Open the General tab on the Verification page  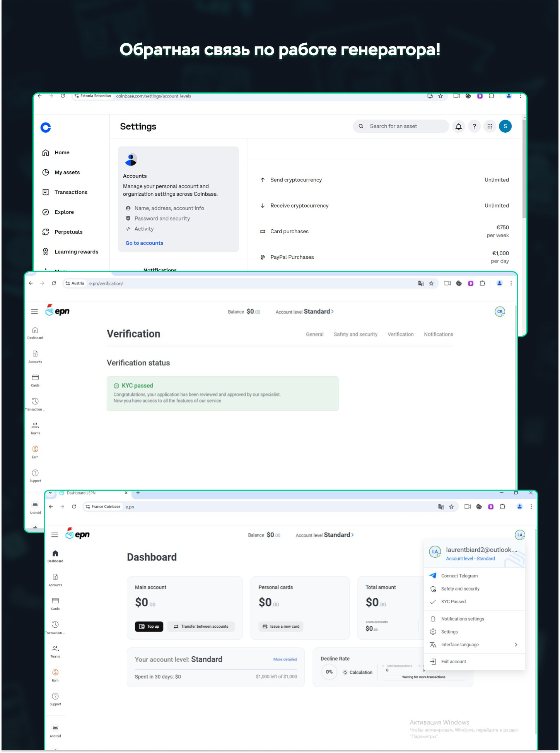point(314,335)
